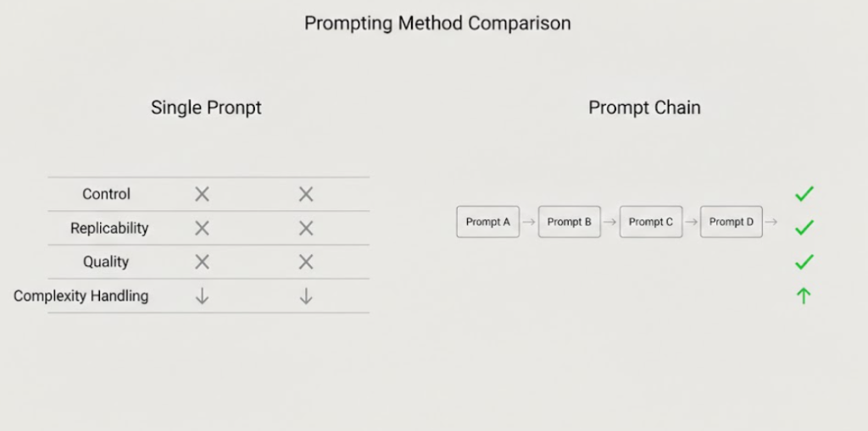This screenshot has height=431, width=868.
Task: Click the Single Pronpt heading
Action: tap(206, 108)
